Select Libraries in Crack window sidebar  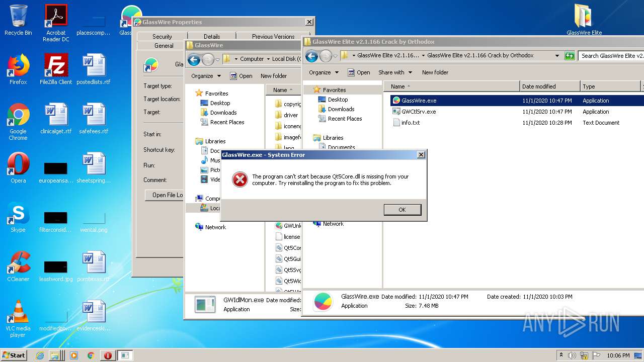[333, 138]
